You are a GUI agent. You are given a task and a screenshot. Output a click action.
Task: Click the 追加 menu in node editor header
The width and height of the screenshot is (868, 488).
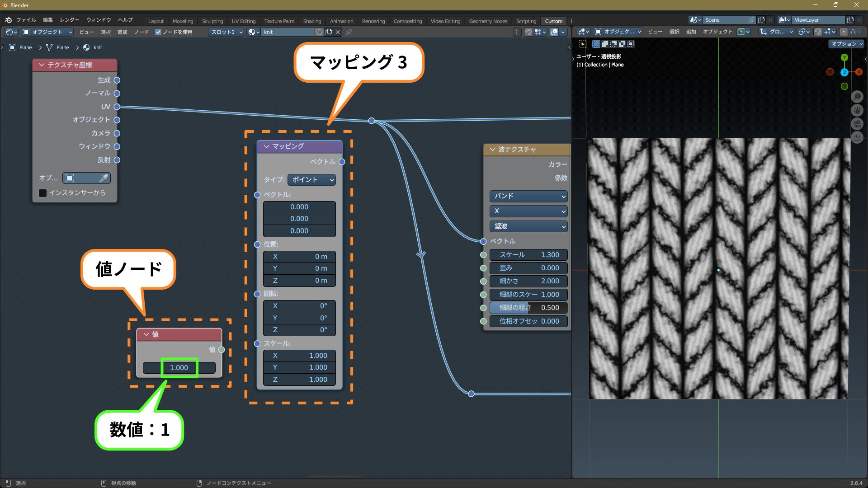point(123,32)
